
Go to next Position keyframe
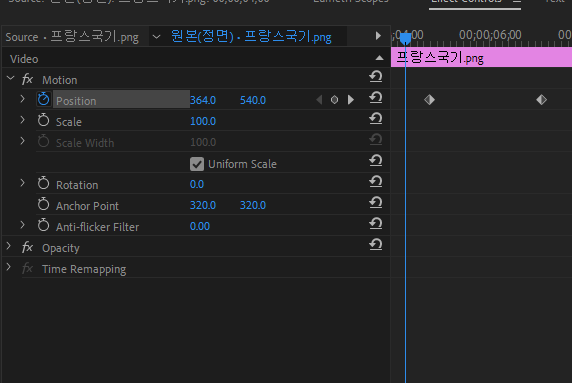[x=351, y=100]
